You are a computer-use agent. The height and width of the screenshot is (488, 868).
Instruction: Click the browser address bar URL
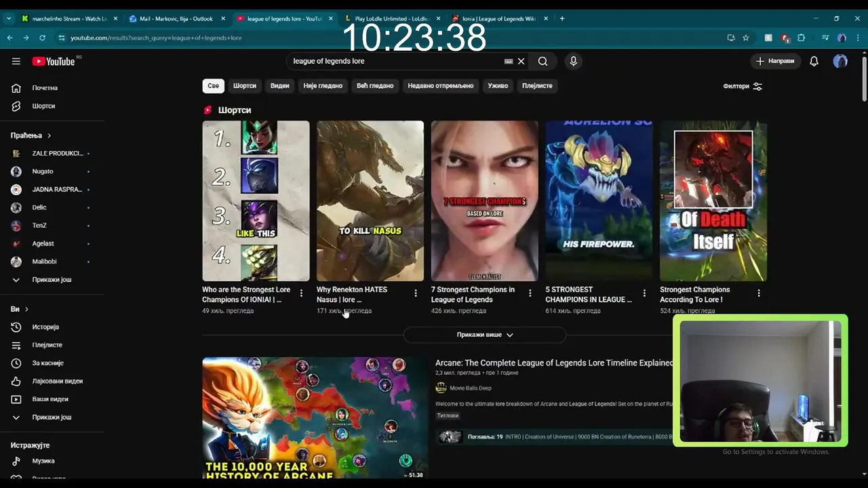156,38
